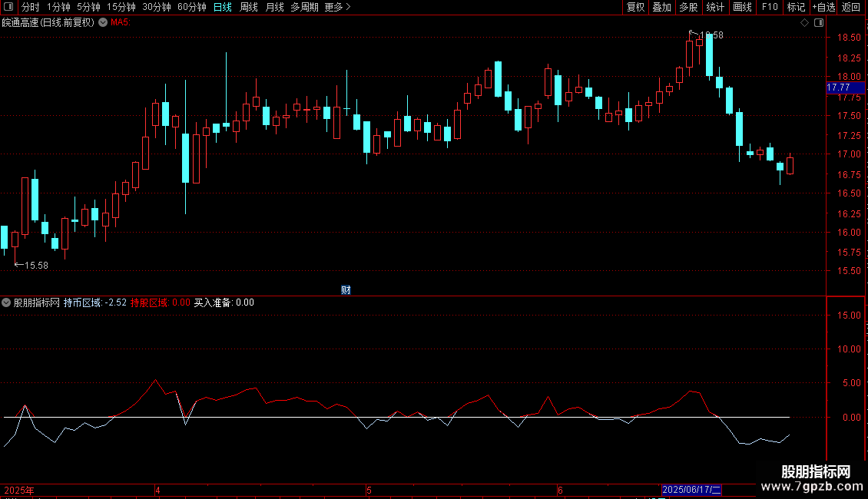Screen dimensions: 868x499
Task: Toggle the left sidebar panel icon
Action: [x=8, y=7]
